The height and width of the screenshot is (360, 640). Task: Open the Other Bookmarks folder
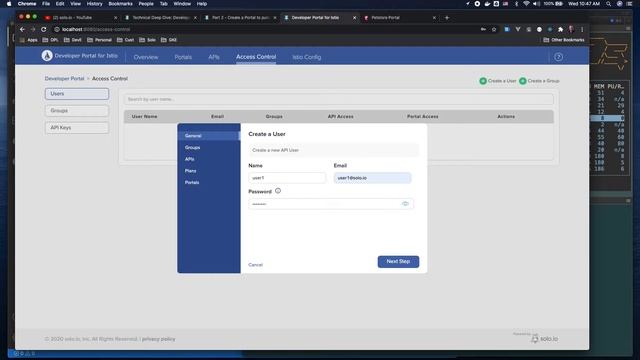tap(564, 40)
